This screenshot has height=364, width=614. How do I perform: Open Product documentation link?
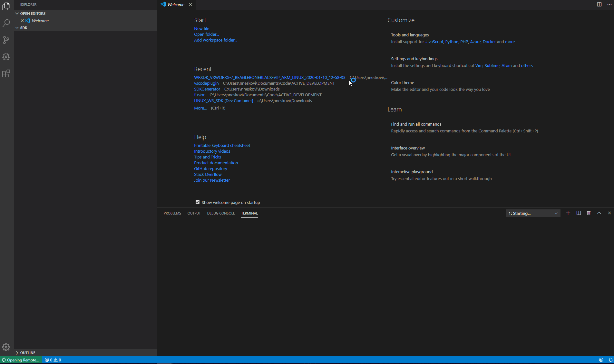pos(216,163)
